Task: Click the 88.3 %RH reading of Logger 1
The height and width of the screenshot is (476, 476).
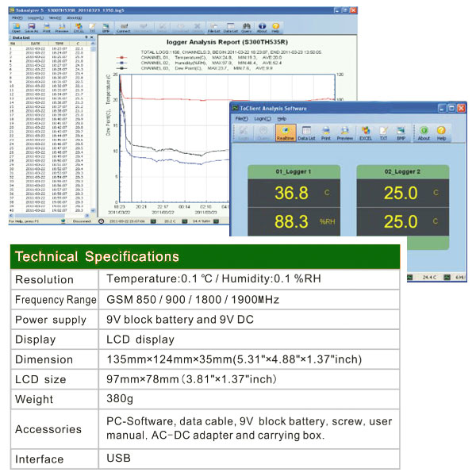Action: point(294,221)
